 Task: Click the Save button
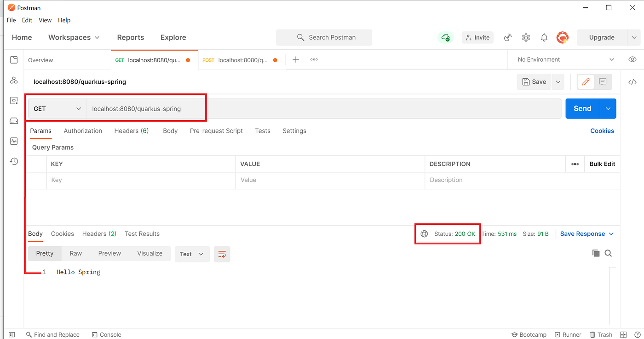(x=534, y=82)
